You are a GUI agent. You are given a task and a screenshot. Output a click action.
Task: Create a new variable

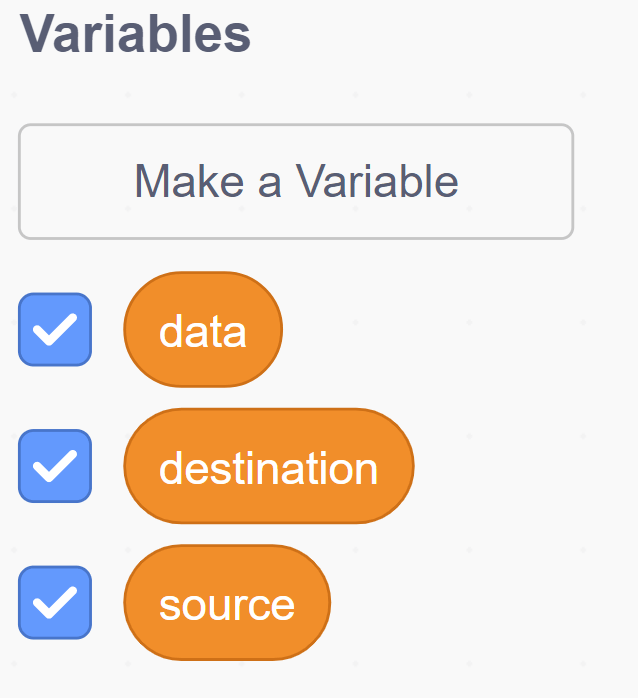coord(296,182)
